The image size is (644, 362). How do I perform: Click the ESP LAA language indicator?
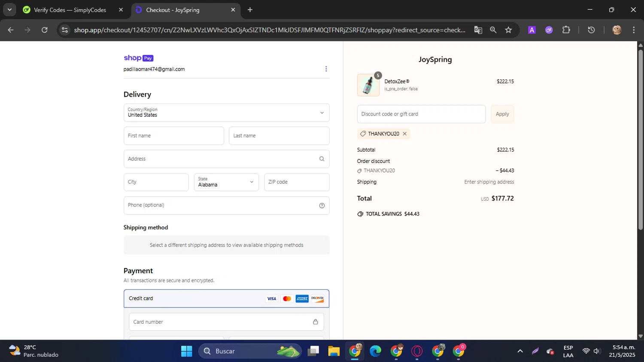tap(568, 351)
